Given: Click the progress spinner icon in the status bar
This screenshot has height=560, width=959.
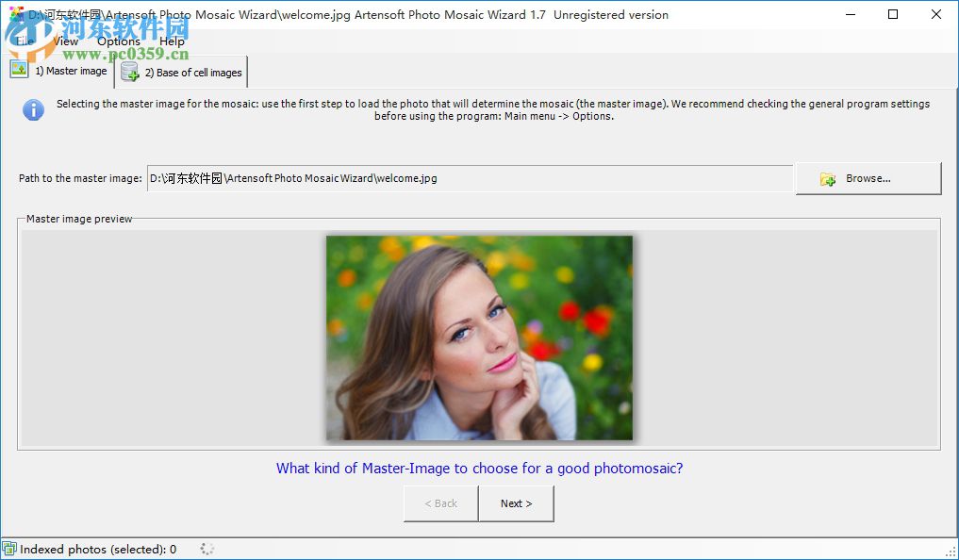Looking at the screenshot, I should point(206,548).
